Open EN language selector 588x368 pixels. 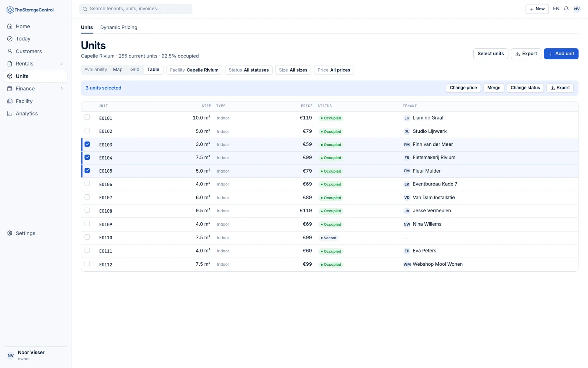(556, 9)
